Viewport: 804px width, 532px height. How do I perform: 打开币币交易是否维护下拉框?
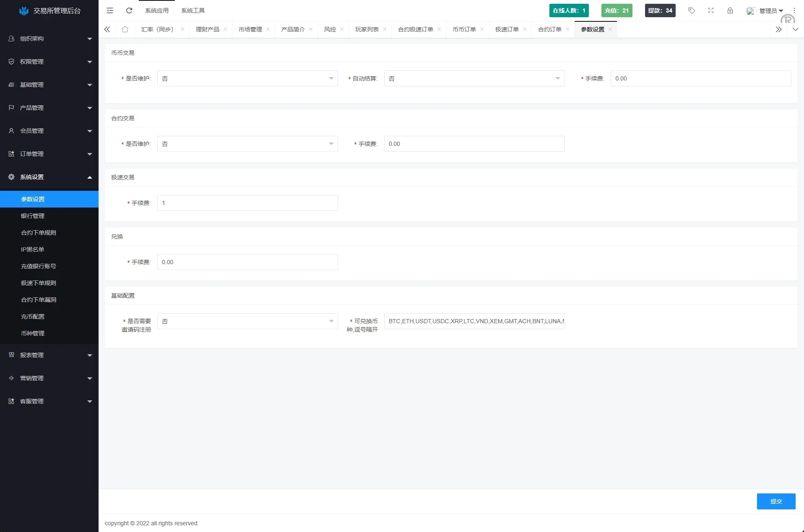247,78
